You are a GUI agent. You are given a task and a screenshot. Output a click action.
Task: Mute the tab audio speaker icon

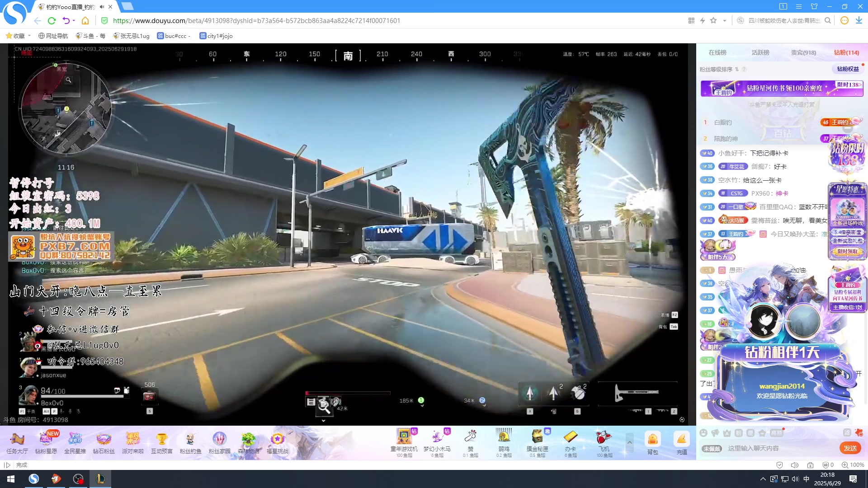tap(102, 7)
